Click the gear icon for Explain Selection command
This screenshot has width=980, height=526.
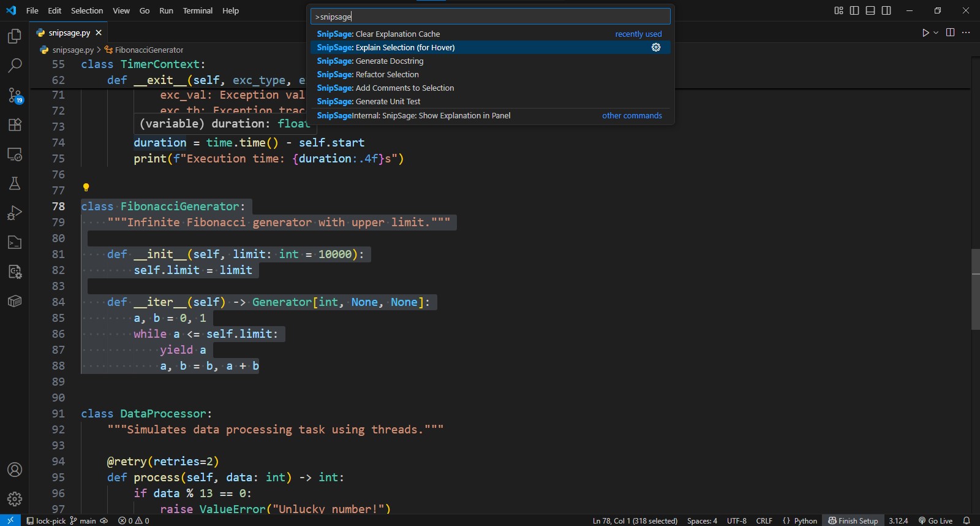[656, 47]
